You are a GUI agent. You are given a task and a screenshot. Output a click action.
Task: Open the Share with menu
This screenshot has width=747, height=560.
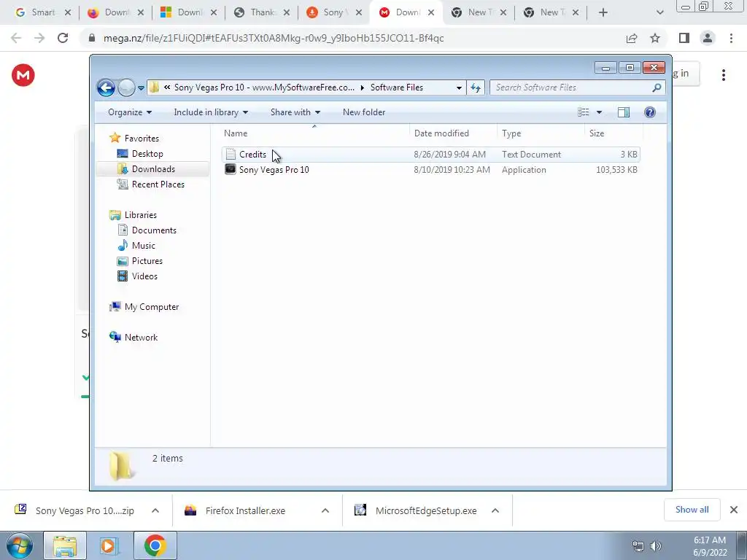point(295,112)
